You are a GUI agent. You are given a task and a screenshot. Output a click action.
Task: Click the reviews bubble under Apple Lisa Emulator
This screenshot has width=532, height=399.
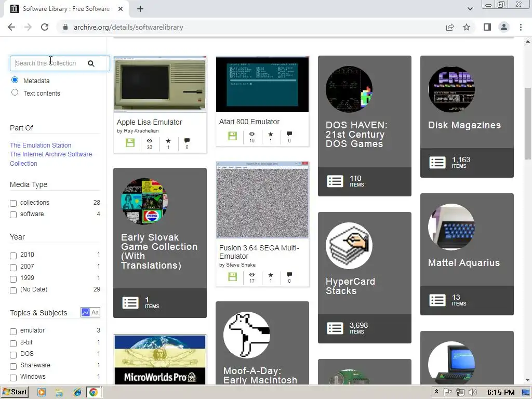pos(187,140)
